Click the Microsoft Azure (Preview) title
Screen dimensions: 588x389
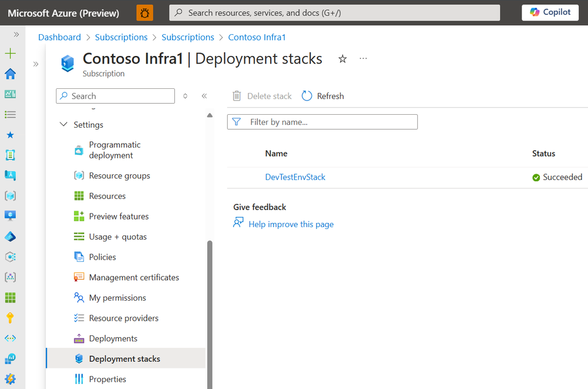pyautogui.click(x=64, y=13)
